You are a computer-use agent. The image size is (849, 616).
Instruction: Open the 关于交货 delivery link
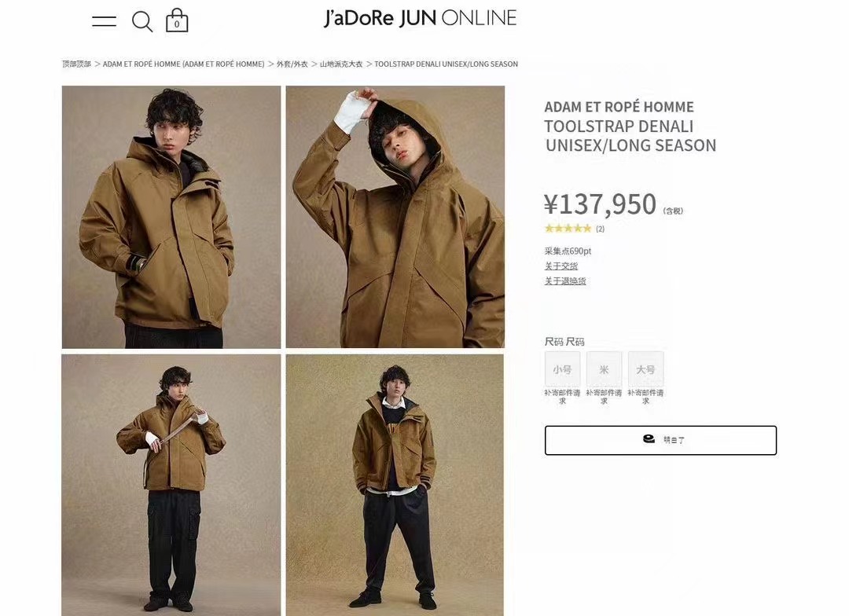(561, 266)
